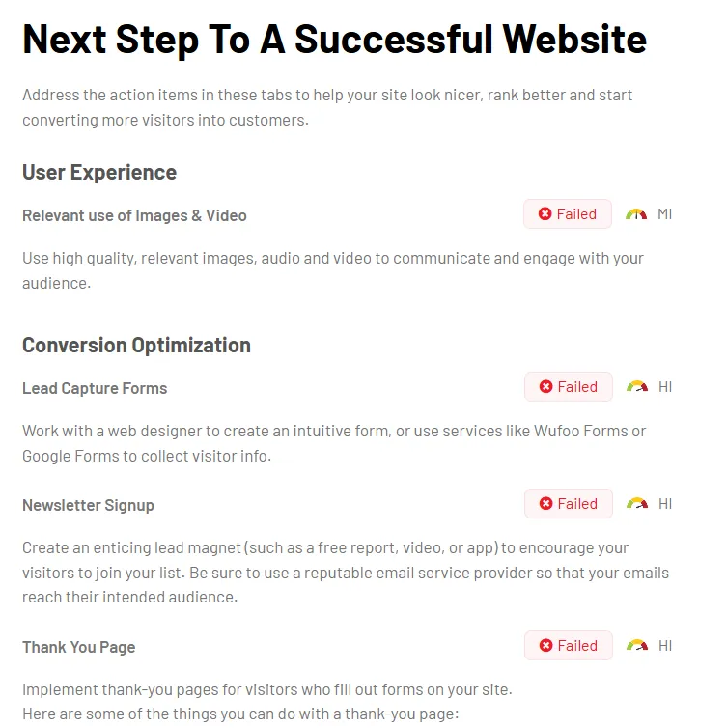Screen dimensions: 727x728
Task: Click the red X icon beside Thank You Page
Action: click(x=545, y=645)
